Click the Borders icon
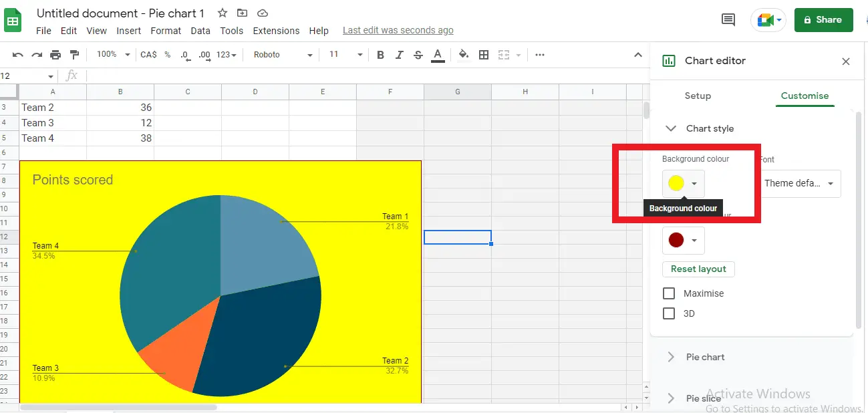 coord(484,55)
